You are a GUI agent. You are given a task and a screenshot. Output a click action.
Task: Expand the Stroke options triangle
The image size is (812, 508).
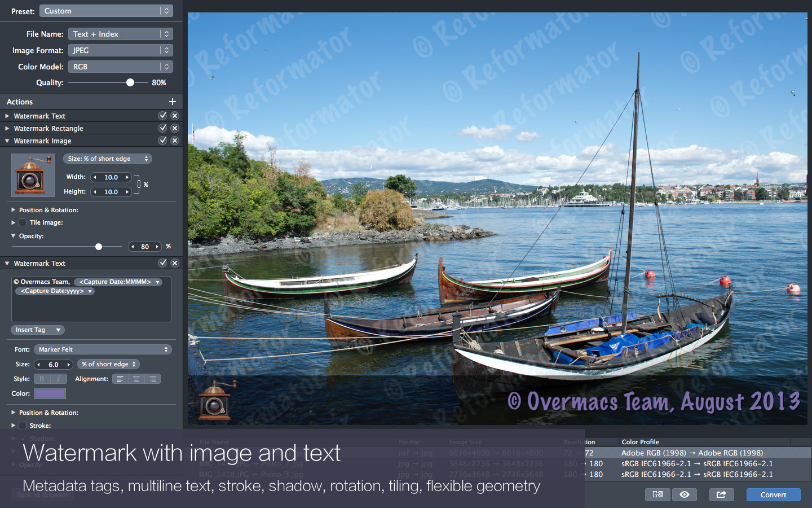point(14,426)
